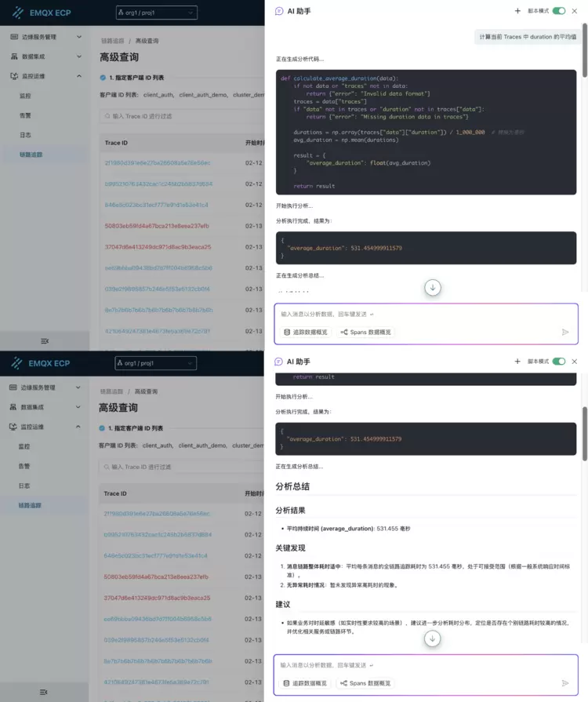
Task: Click the plus icon in upper AI 助手 header
Action: tap(517, 11)
